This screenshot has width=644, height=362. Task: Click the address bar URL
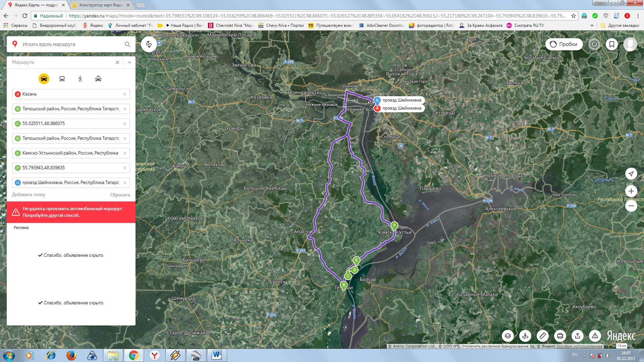(317, 16)
